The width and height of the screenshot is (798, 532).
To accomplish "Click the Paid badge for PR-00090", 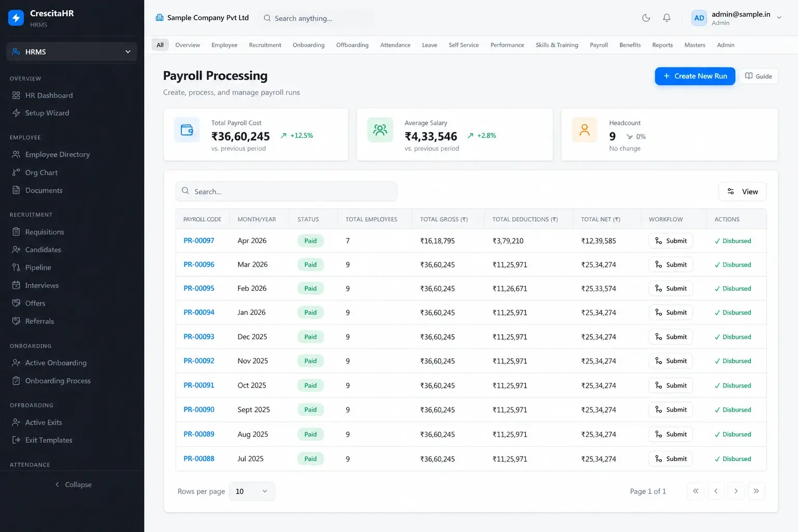I will click(x=310, y=410).
